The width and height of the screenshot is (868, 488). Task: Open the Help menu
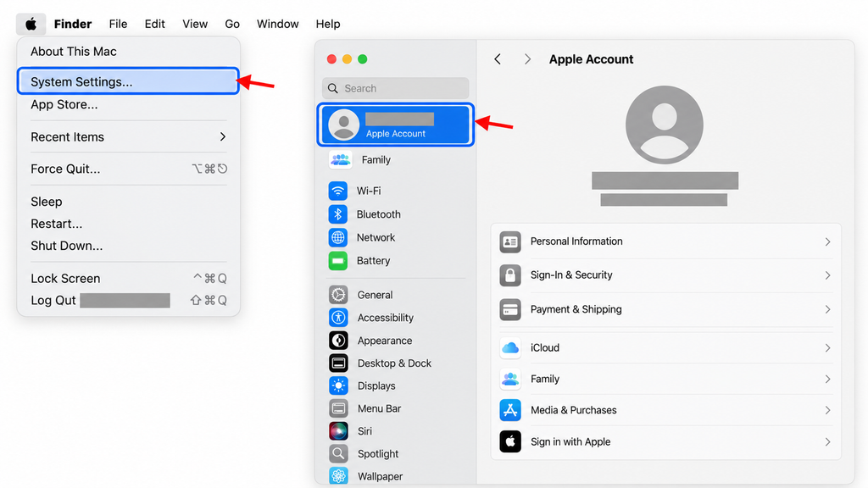(328, 24)
